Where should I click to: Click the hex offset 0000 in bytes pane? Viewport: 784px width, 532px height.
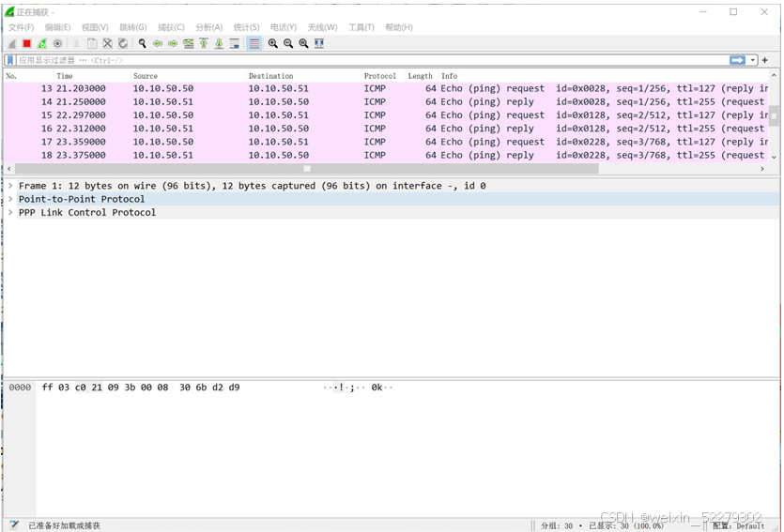pyautogui.click(x=20, y=388)
